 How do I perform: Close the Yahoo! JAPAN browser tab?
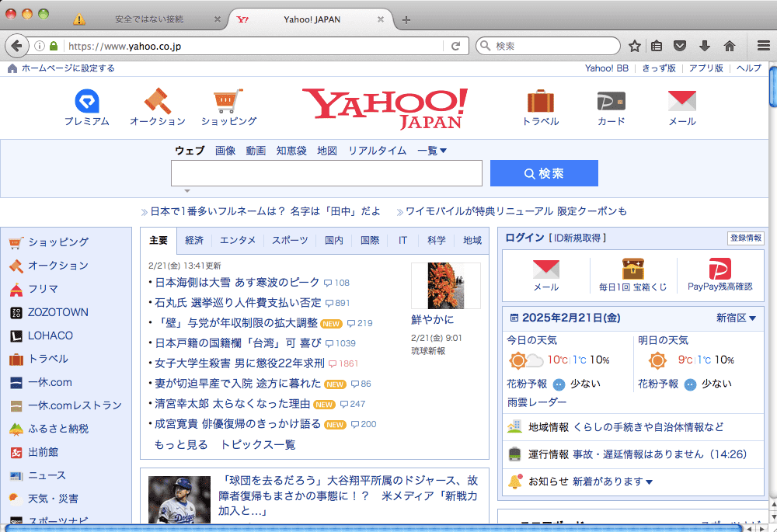click(x=381, y=19)
